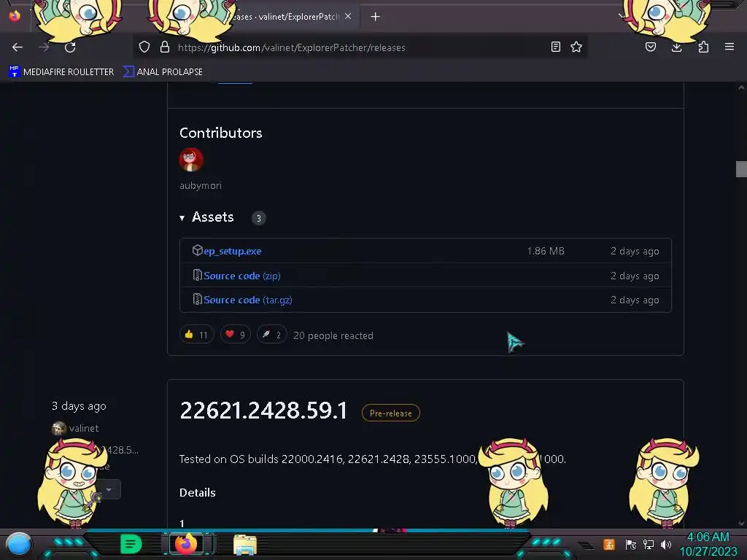Toggle the thumbs up reaction with 11

[196, 335]
